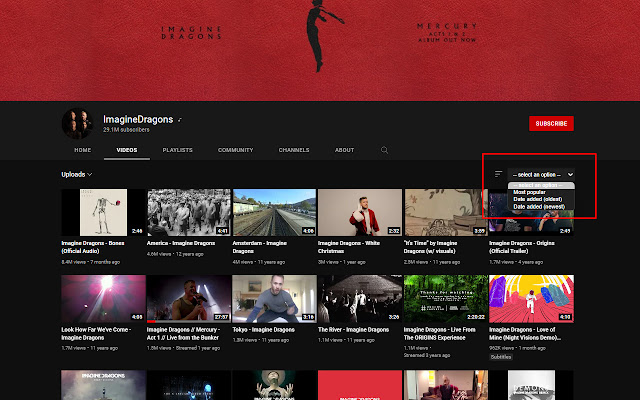Image resolution: width=640 pixels, height=400 pixels.
Task: Open Love of Mine demo thumbnail
Action: pos(531,299)
